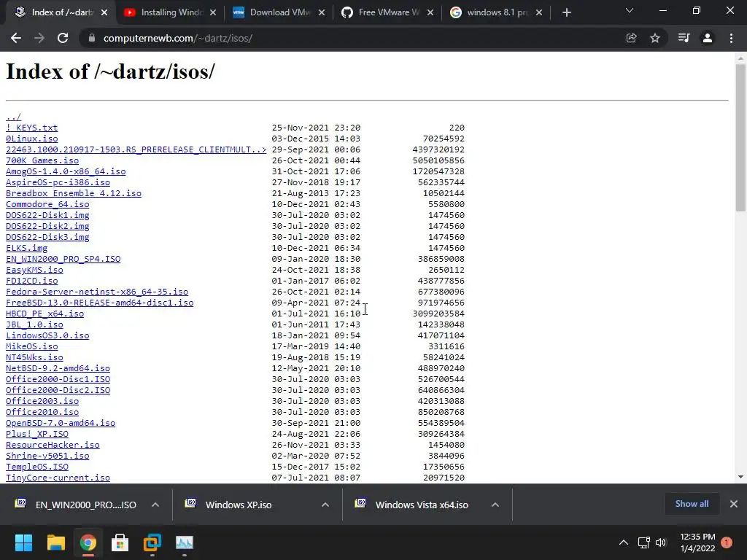Download TinyCore-current.iso
Image resolution: width=747 pixels, height=560 pixels.
[x=58, y=478]
